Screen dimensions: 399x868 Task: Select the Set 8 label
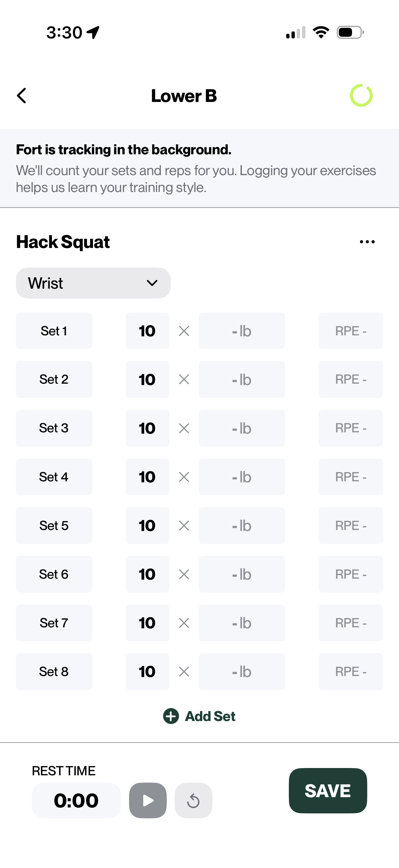(54, 671)
